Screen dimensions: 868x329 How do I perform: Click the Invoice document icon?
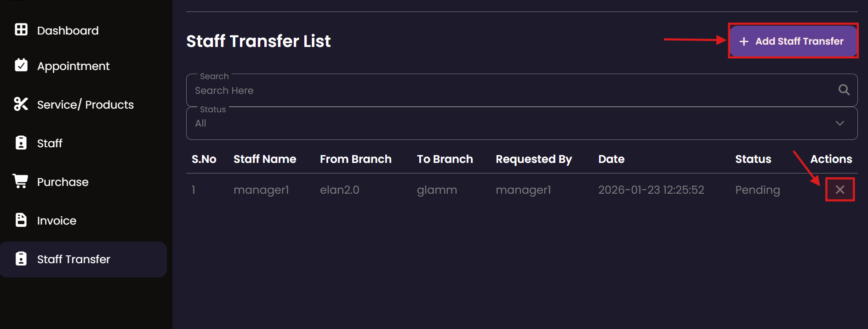click(x=21, y=220)
